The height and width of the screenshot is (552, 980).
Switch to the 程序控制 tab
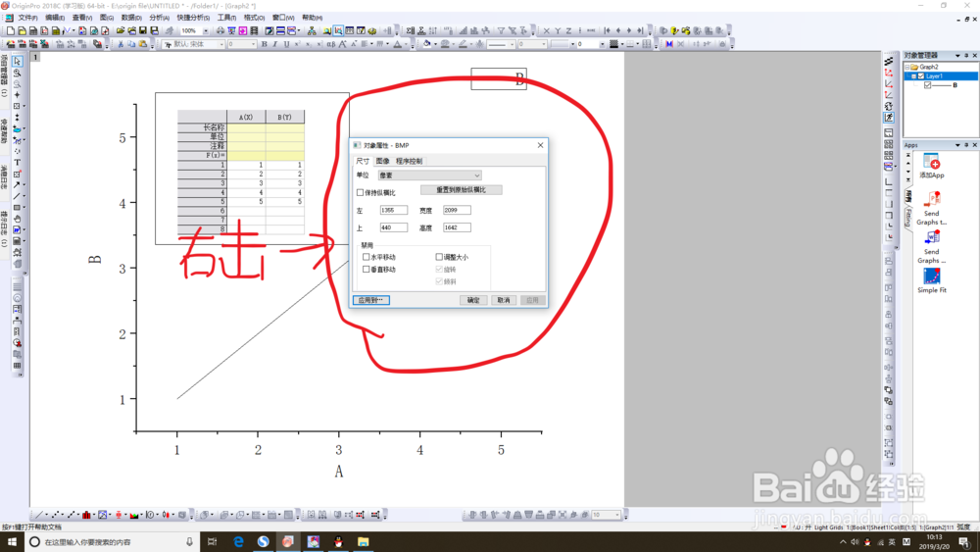point(409,162)
